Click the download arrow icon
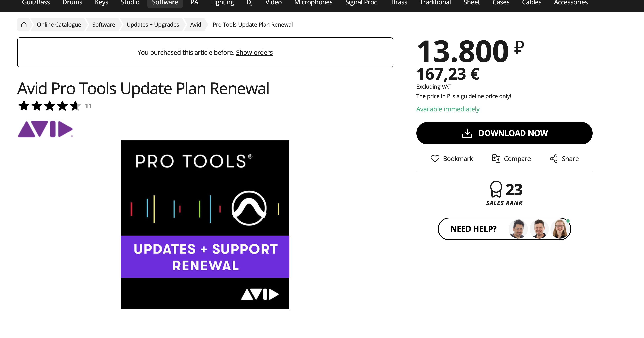The image size is (644, 338). [467, 133]
